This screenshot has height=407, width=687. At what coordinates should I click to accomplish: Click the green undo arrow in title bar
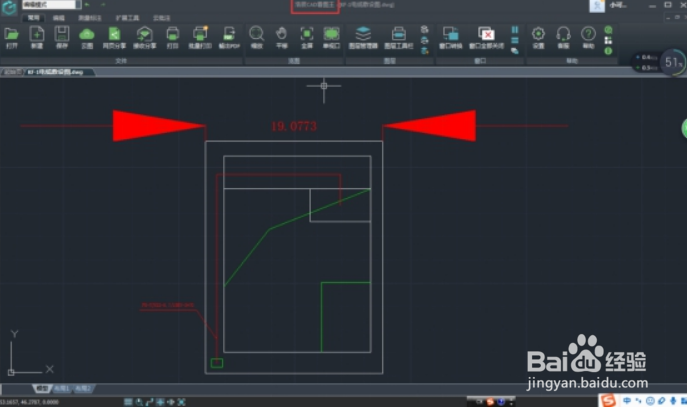click(x=87, y=5)
